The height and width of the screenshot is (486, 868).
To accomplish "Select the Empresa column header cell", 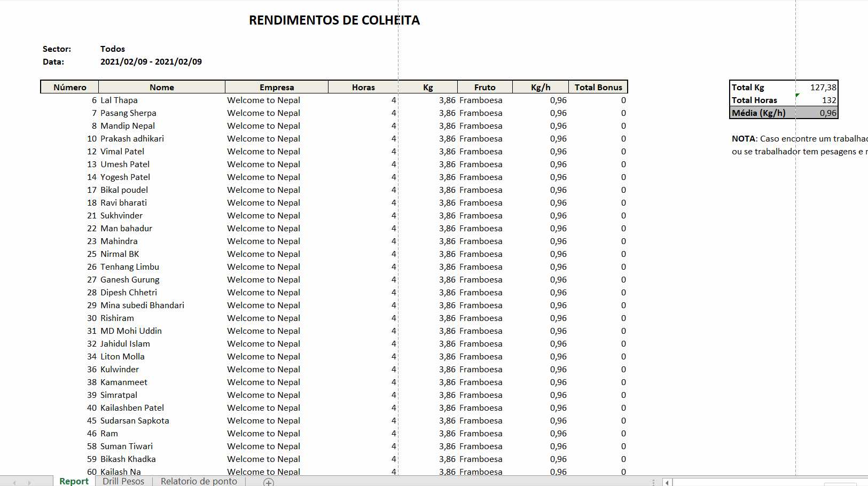I will (x=277, y=87).
